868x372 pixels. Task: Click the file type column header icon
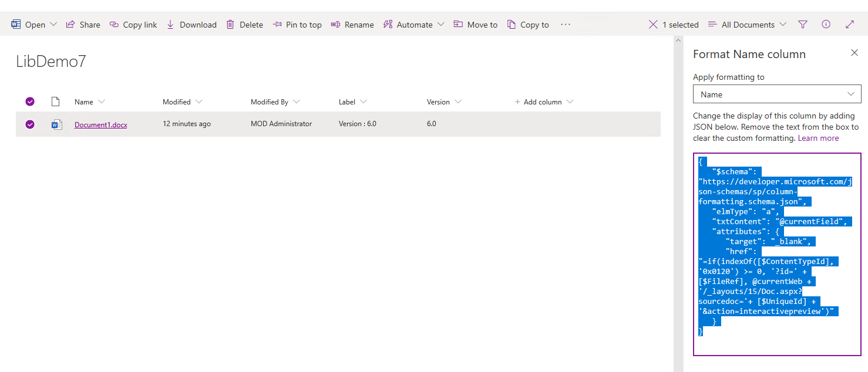coord(56,102)
